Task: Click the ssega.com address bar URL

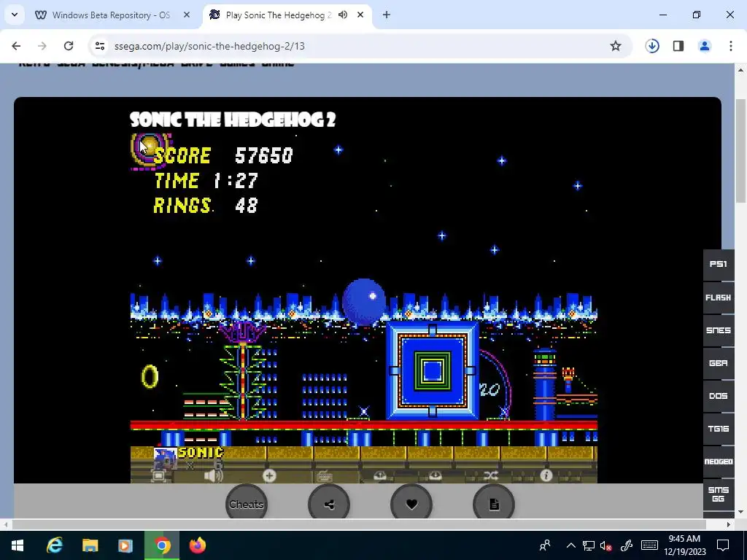Action: [209, 46]
